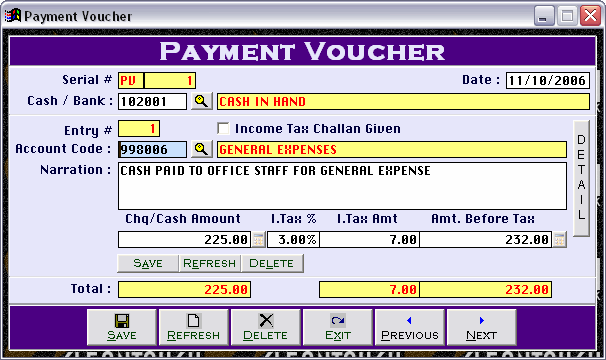
Task: Click the Account Code search magnifier icon
Action: click(201, 149)
